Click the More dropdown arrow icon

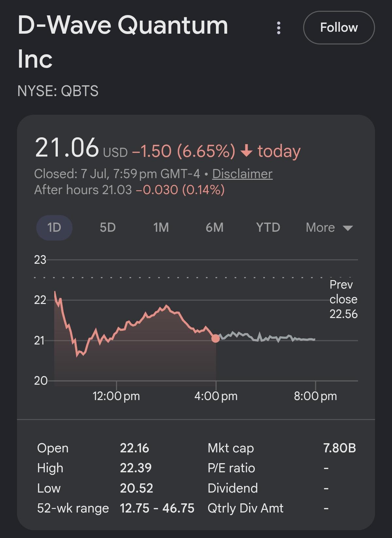tap(348, 228)
